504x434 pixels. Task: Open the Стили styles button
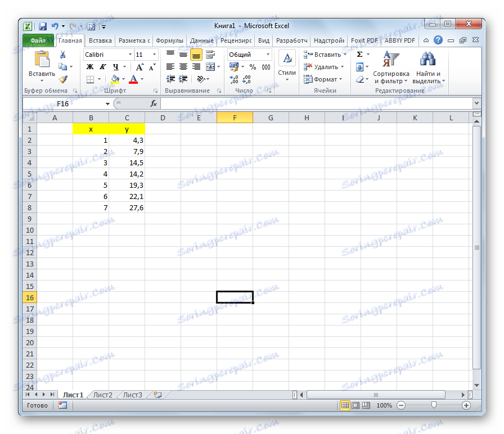pos(287,66)
